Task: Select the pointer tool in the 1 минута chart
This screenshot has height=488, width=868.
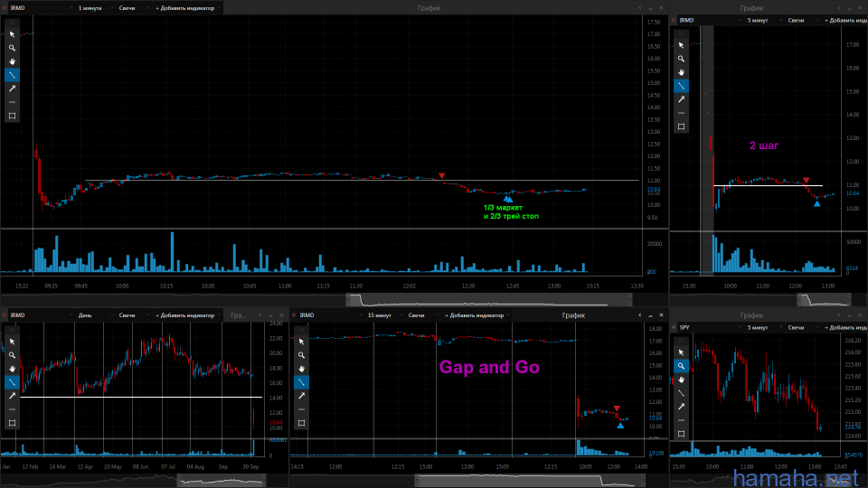Action: [12, 34]
